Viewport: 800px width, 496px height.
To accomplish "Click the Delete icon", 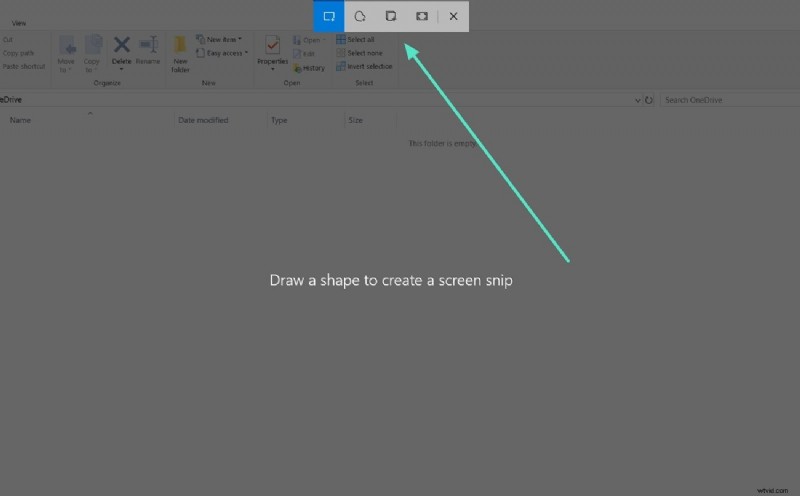I will [x=121, y=45].
